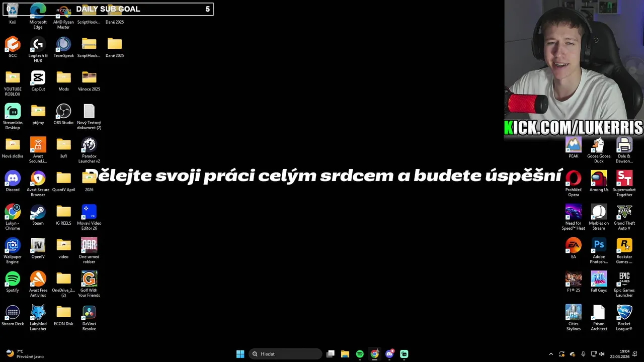644x362 pixels.
Task: Open the Discord desktop shortcut
Action: [13, 181]
